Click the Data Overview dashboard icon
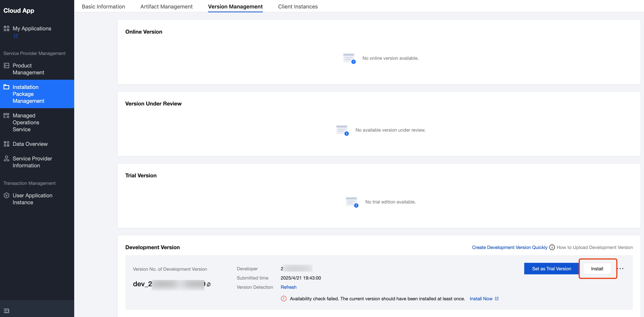The image size is (644, 317). [7, 144]
